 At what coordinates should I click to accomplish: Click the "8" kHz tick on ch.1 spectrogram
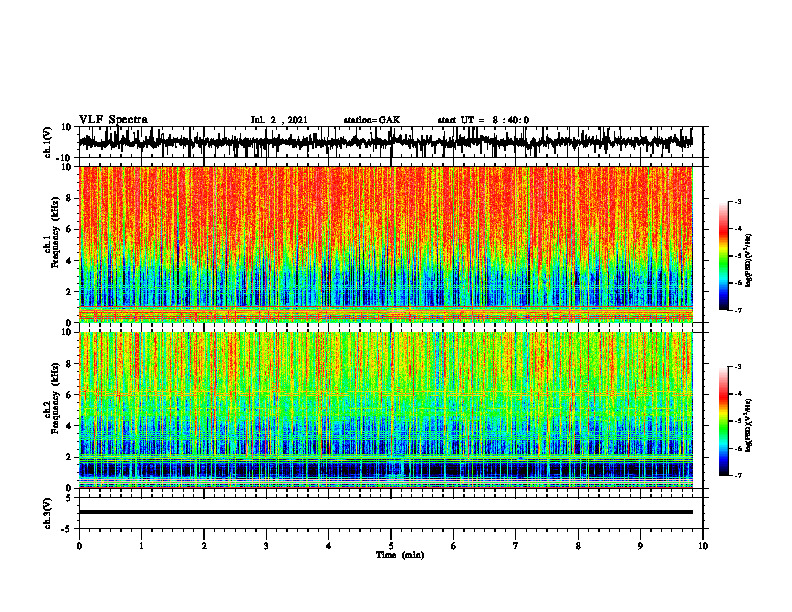[69, 198]
